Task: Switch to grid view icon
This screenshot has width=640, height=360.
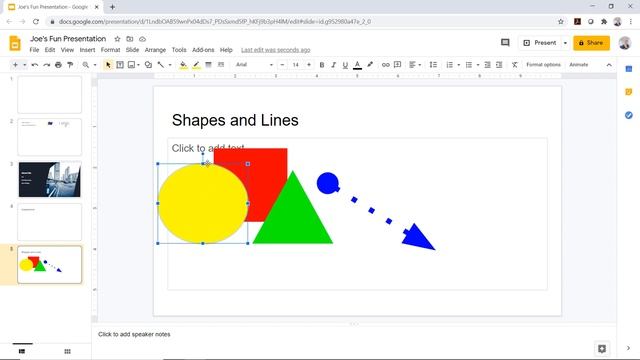Action: pyautogui.click(x=67, y=351)
